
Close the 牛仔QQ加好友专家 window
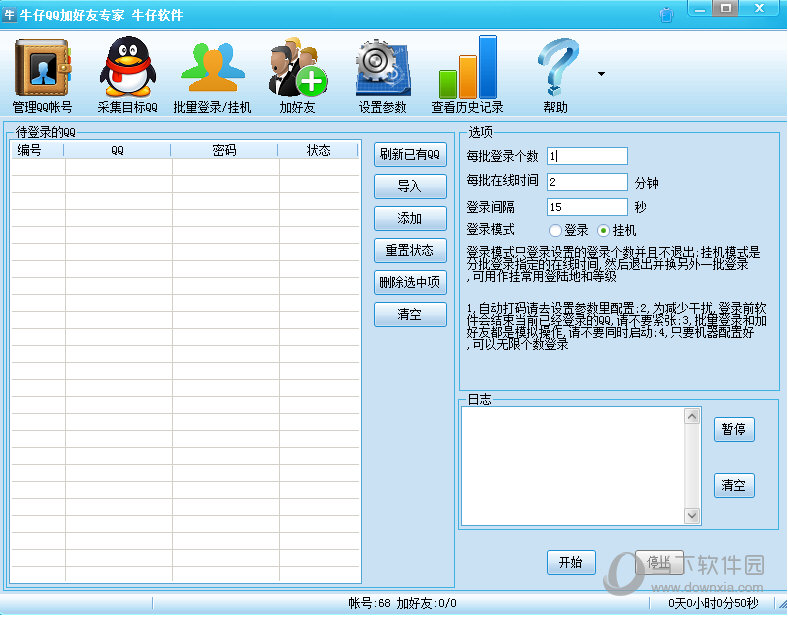[x=759, y=9]
